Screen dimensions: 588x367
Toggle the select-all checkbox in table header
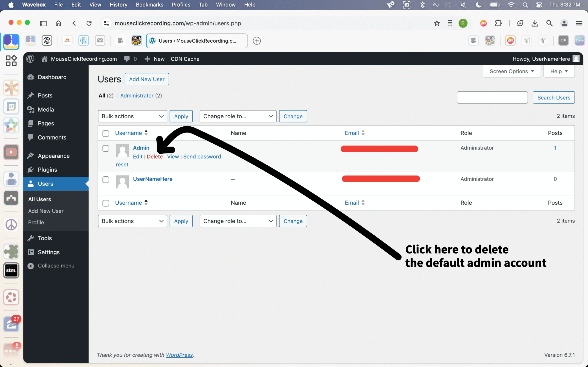[106, 133]
